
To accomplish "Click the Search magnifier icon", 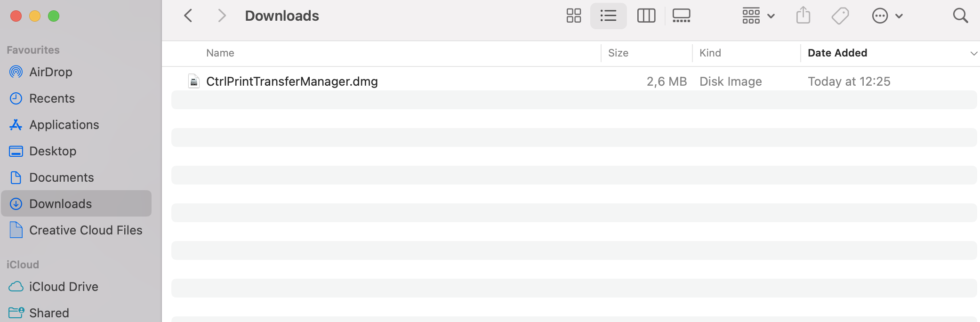I will [x=960, y=16].
